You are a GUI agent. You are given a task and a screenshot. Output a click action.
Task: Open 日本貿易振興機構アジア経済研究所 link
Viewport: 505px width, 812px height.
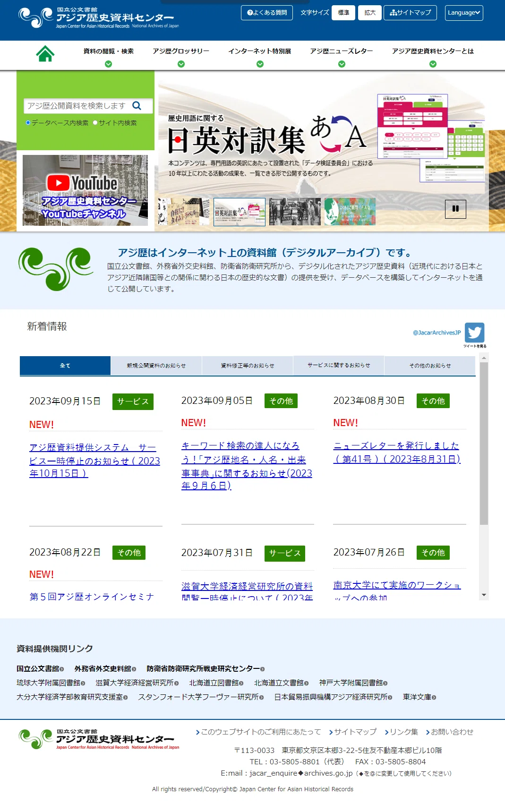tap(331, 697)
